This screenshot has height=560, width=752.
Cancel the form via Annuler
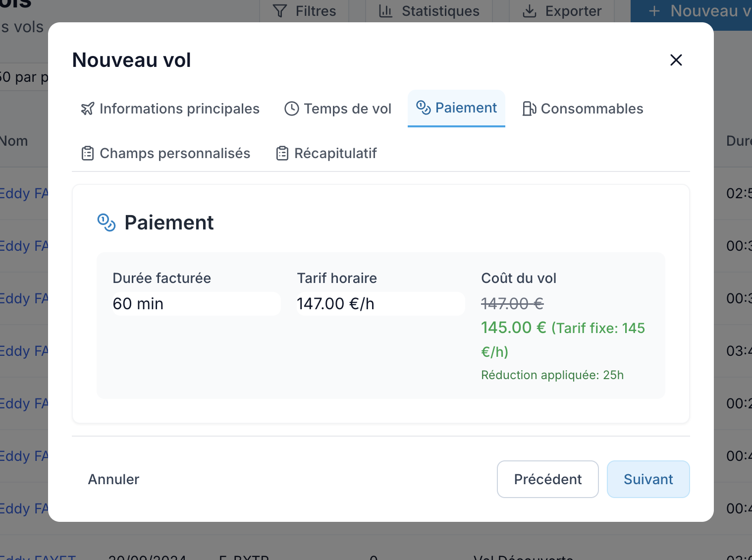pos(113,479)
